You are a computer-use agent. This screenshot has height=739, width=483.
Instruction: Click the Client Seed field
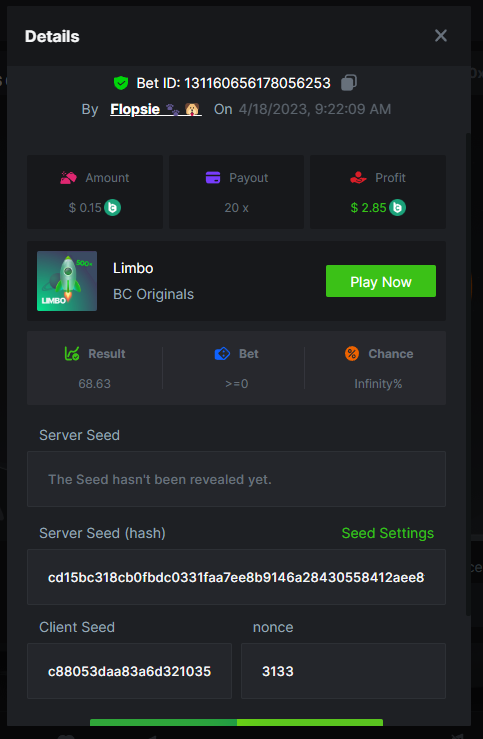coord(130,671)
